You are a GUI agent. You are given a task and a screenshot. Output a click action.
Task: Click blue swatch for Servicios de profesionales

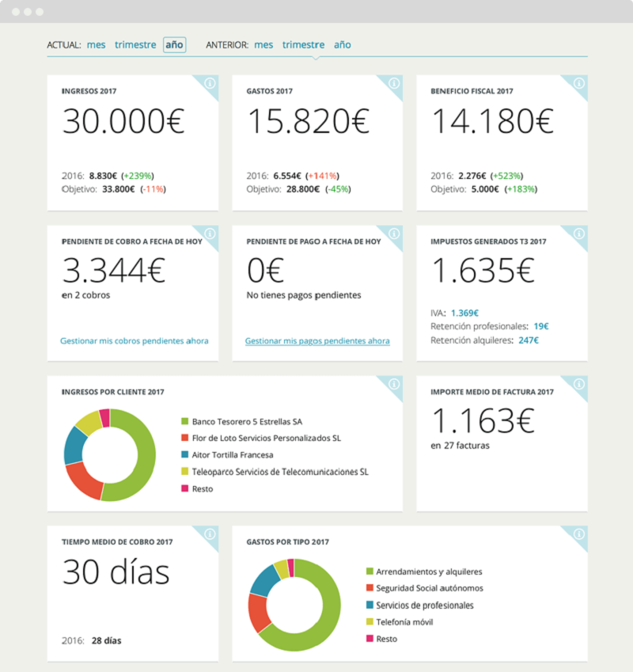[370, 605]
